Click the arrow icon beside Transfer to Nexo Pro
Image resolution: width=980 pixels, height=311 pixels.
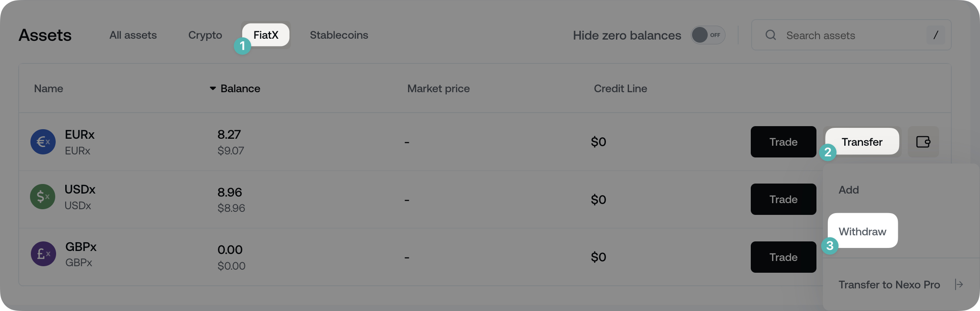coord(960,284)
